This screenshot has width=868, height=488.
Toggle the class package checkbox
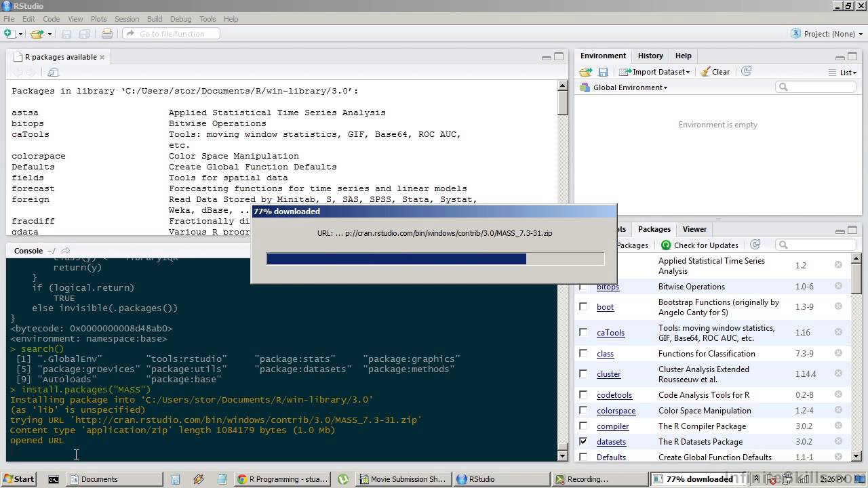pos(583,354)
